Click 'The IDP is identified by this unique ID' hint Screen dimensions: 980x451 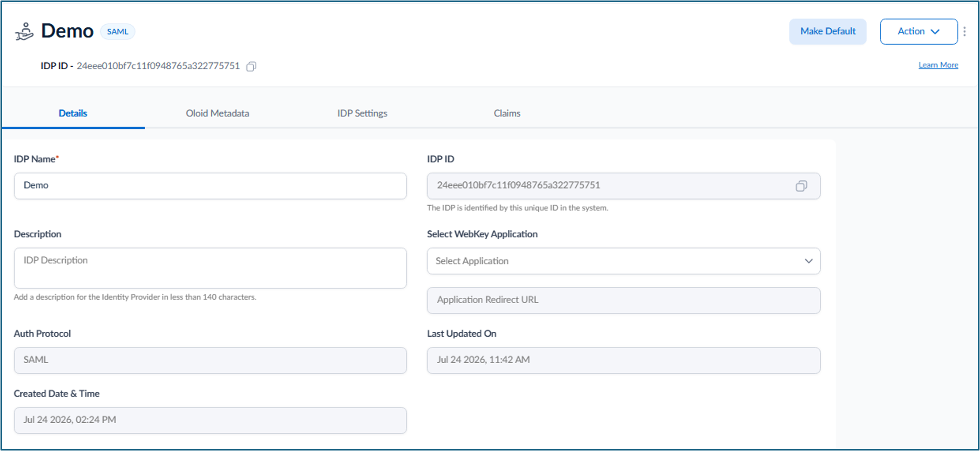click(x=518, y=208)
